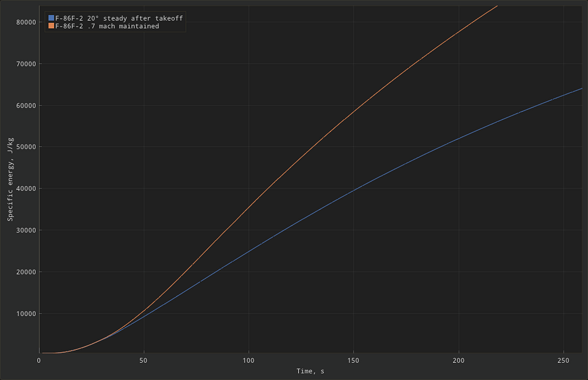Click the 60000 y-axis tick label
Image resolution: width=588 pixels, height=380 pixels.
click(x=26, y=105)
